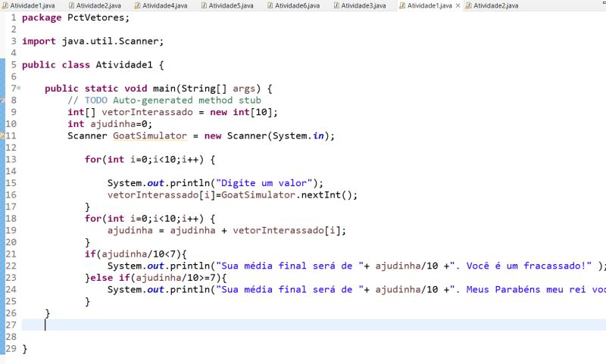Click the Java file icon on the Atividade4.java tab
The height and width of the screenshot is (364, 606).
coord(137,5)
